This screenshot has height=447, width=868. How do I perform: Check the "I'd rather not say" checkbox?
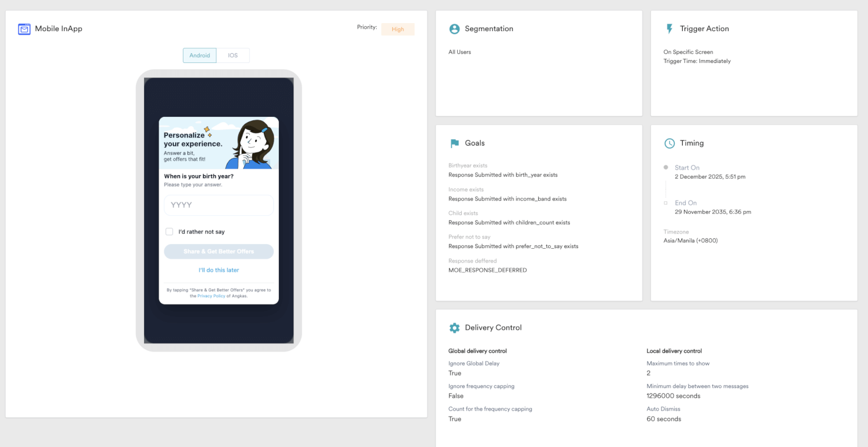[x=169, y=231]
